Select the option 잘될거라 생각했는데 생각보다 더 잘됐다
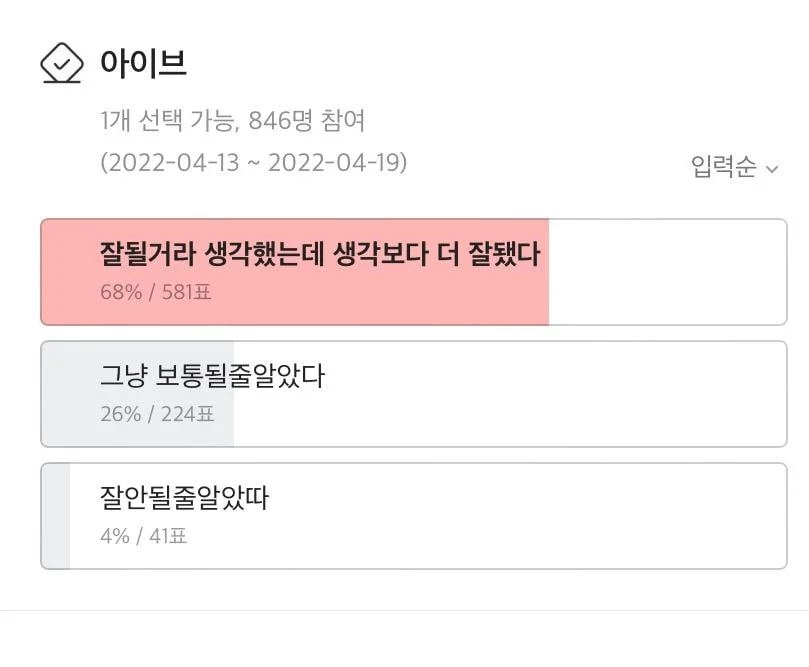The image size is (809, 667). tap(414, 272)
